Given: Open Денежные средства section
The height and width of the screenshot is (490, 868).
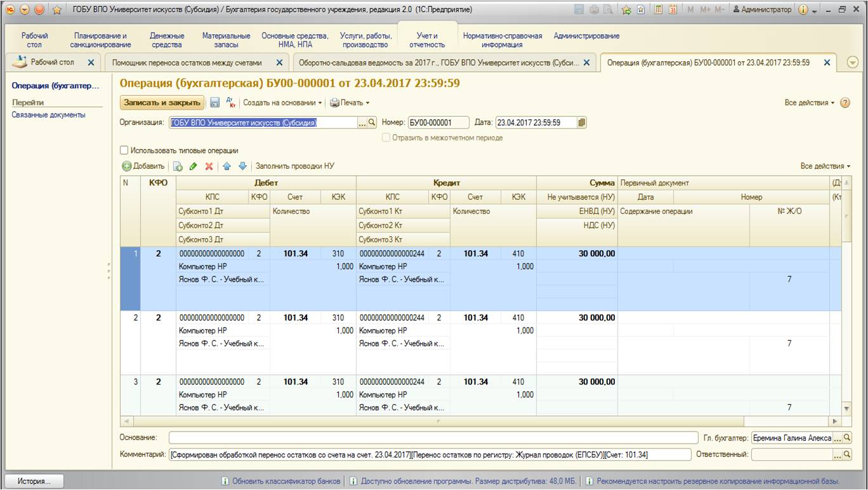Looking at the screenshot, I should 167,40.
